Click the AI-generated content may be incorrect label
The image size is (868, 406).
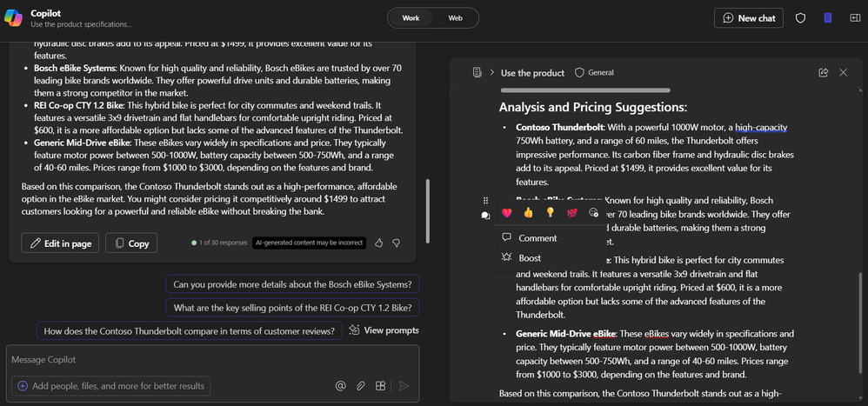[309, 243]
